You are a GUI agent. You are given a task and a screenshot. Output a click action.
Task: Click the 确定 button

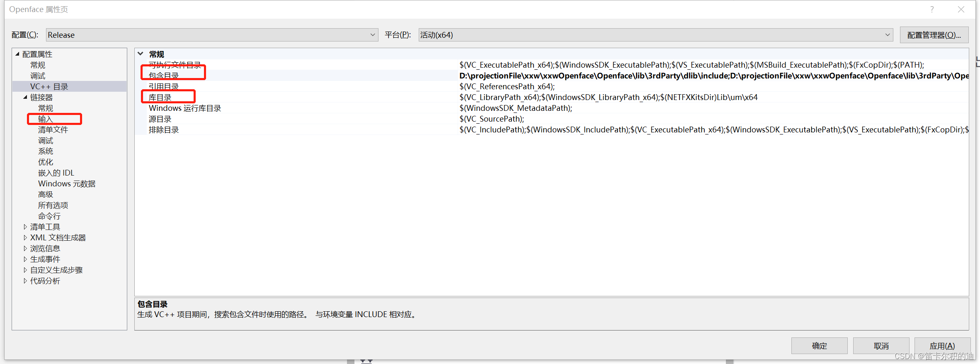pyautogui.click(x=819, y=346)
